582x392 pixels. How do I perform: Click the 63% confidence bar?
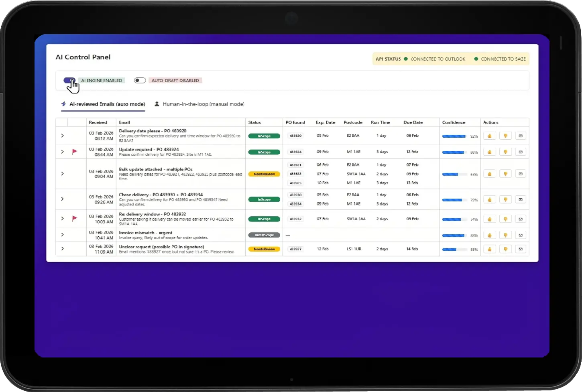[454, 175]
